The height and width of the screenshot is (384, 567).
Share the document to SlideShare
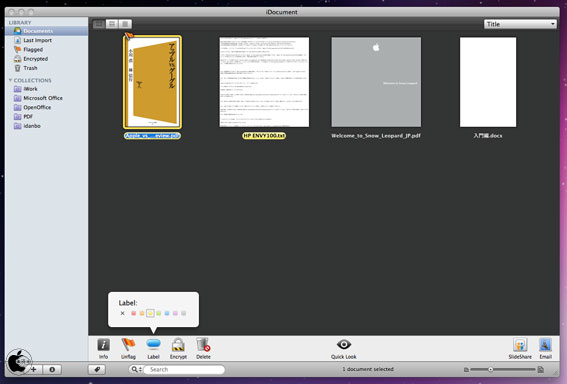click(x=520, y=349)
